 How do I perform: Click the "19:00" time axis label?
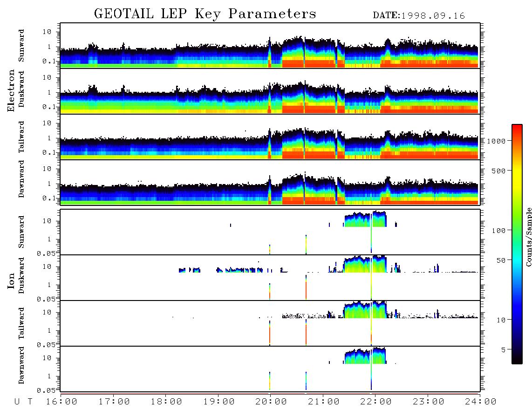[219, 402]
